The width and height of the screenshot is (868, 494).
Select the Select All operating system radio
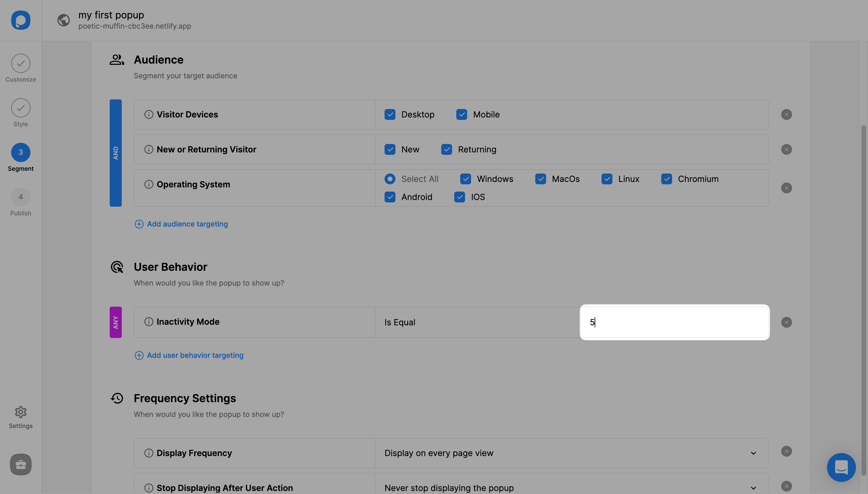(x=390, y=179)
